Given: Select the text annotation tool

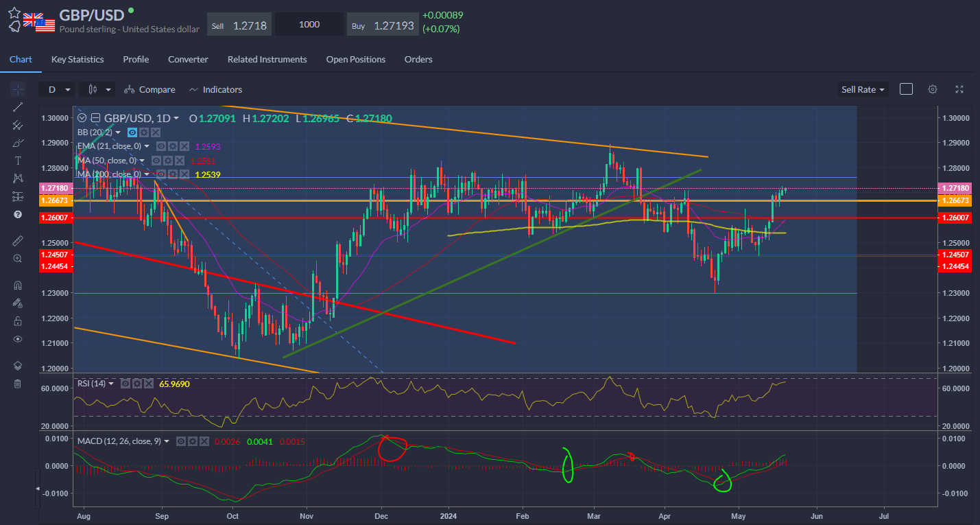Looking at the screenshot, I should point(18,161).
